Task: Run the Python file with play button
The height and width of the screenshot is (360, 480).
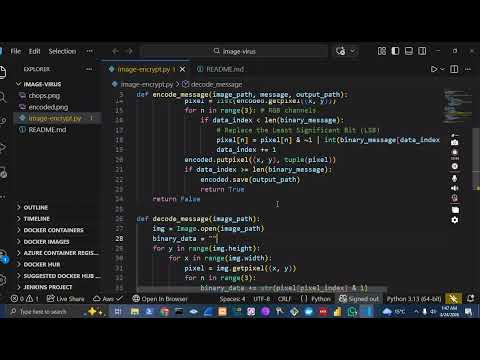Action: 433,69
